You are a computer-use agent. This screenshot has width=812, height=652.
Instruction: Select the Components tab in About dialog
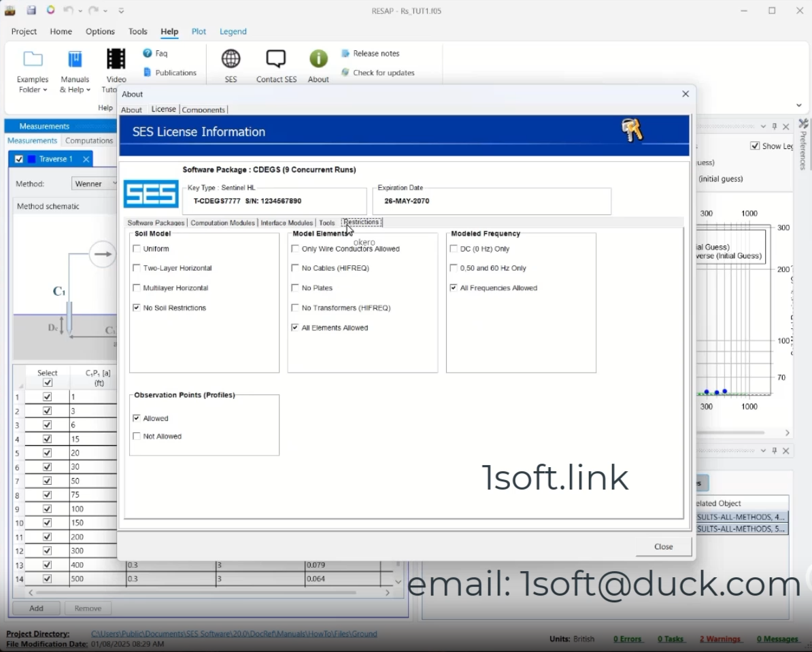[203, 109]
